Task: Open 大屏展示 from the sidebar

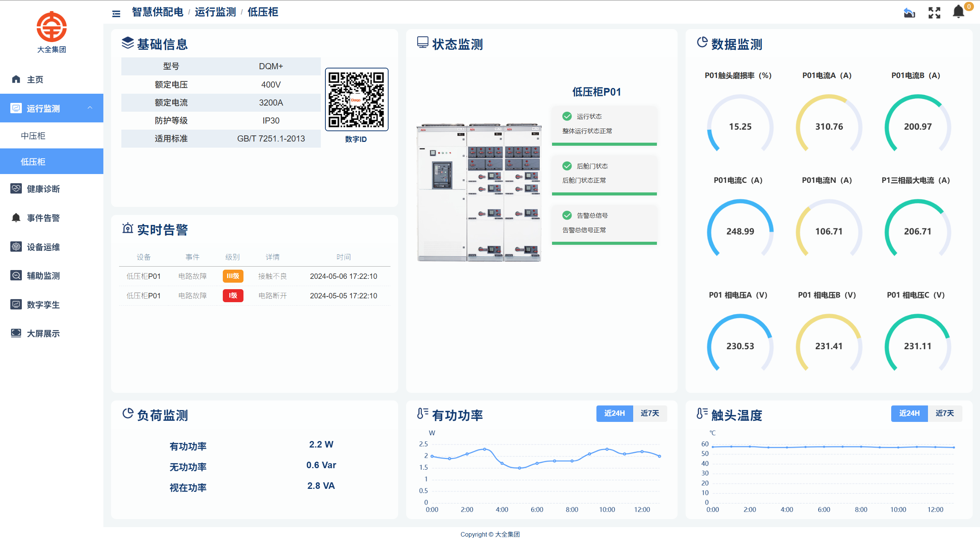Action: coord(43,333)
